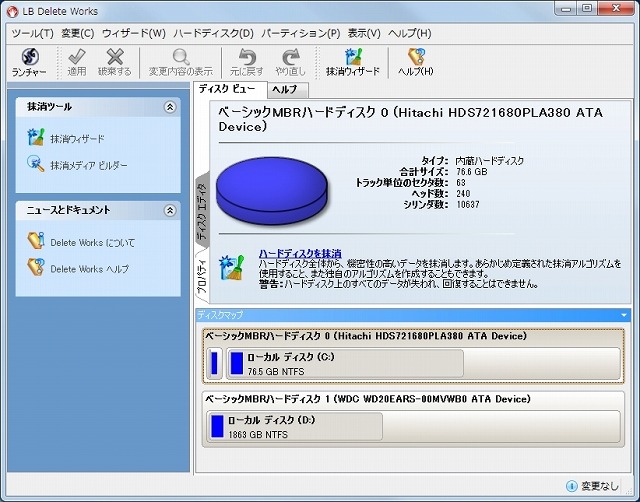
Task: Close the LB Delete Works window
Action: point(616,9)
